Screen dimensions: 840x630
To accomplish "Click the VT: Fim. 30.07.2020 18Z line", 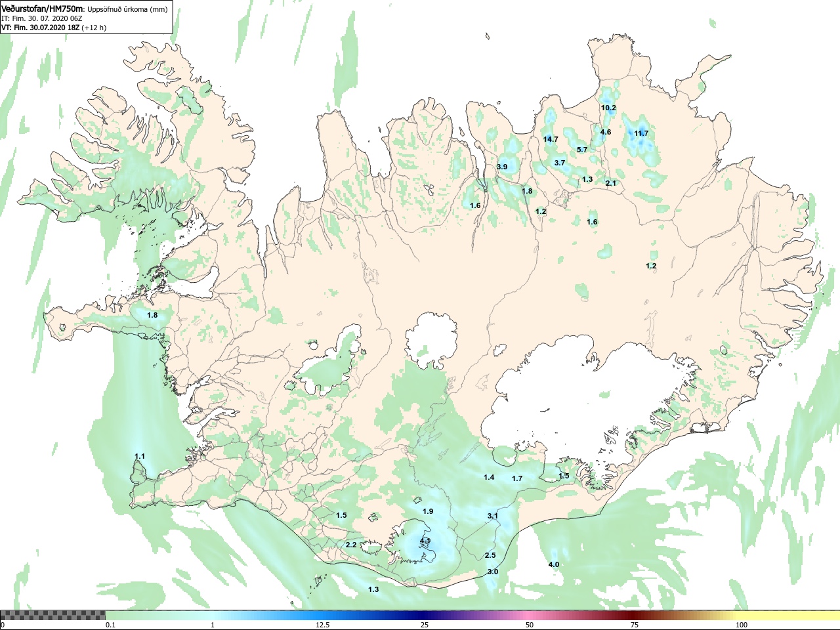I will pos(54,28).
